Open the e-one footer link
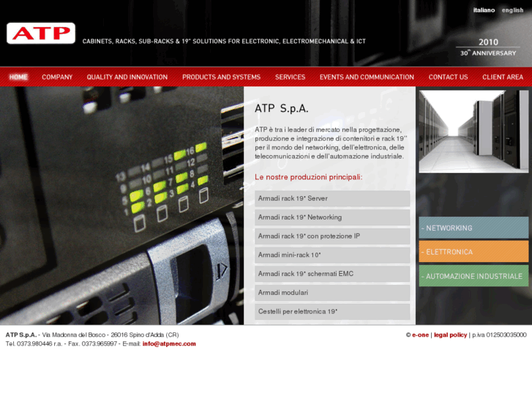532x399 pixels. tap(420, 335)
